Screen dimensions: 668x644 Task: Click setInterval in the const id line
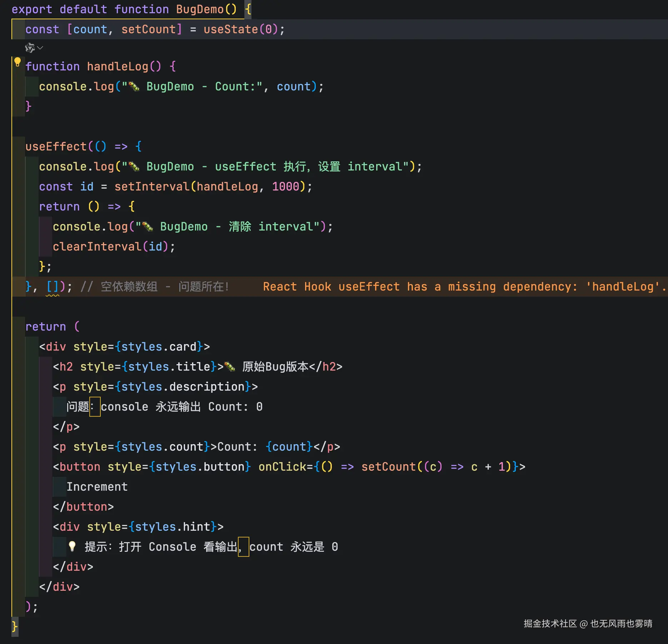pyautogui.click(x=152, y=187)
